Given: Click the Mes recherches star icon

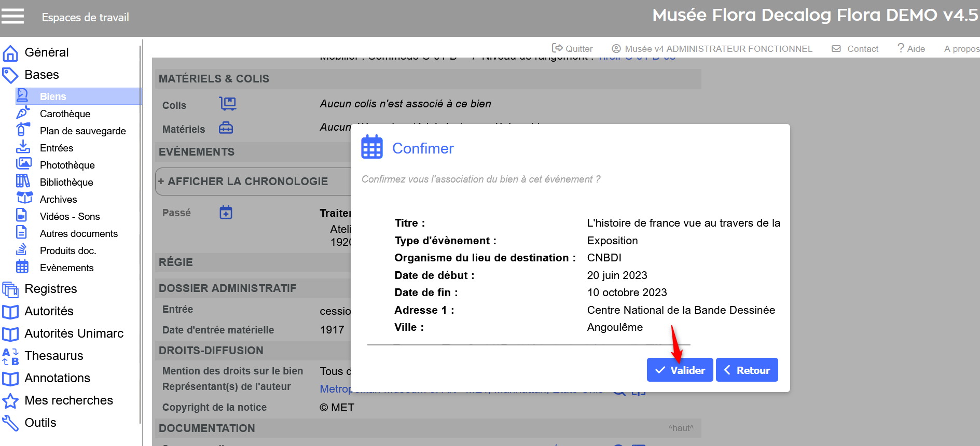Looking at the screenshot, I should [10, 401].
